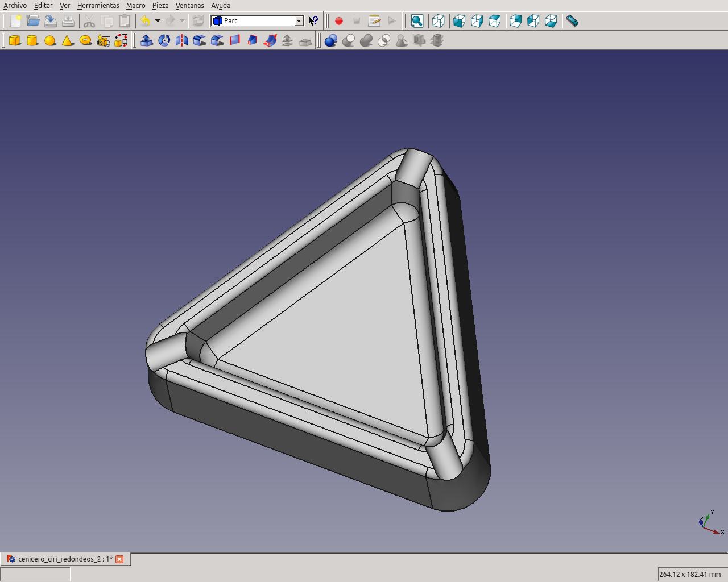Select the Mirror tool
The image size is (728, 582).
tap(182, 40)
